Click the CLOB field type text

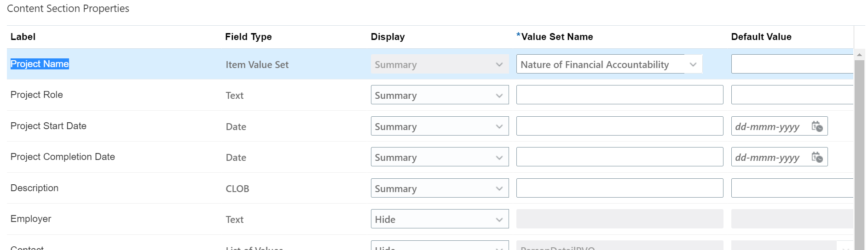(237, 189)
